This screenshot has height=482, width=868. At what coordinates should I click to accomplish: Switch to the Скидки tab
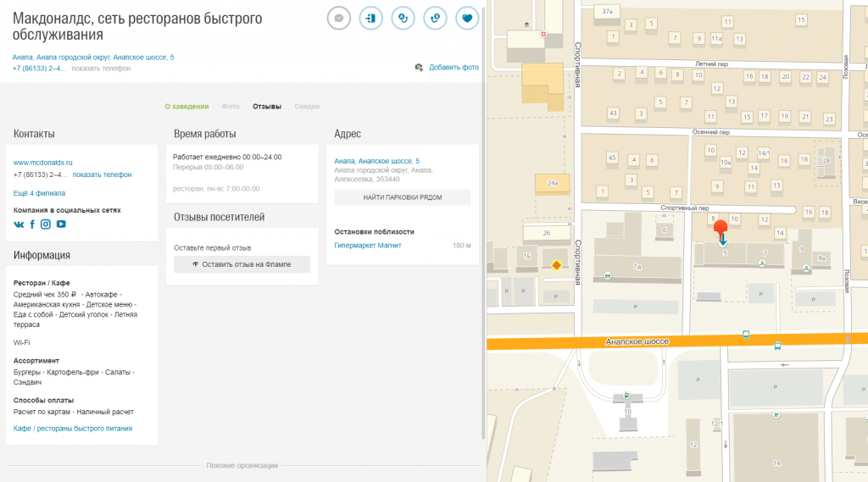pyautogui.click(x=307, y=106)
